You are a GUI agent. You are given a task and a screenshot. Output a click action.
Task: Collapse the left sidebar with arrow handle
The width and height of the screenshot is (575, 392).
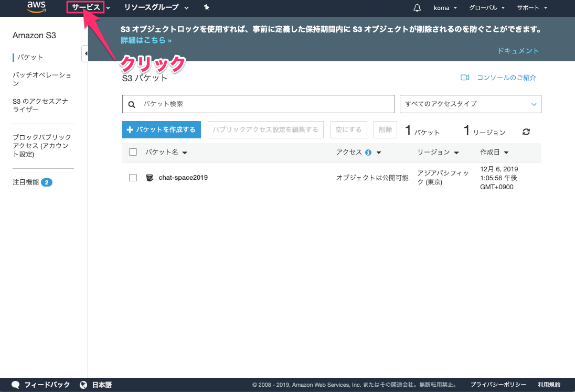click(x=85, y=53)
